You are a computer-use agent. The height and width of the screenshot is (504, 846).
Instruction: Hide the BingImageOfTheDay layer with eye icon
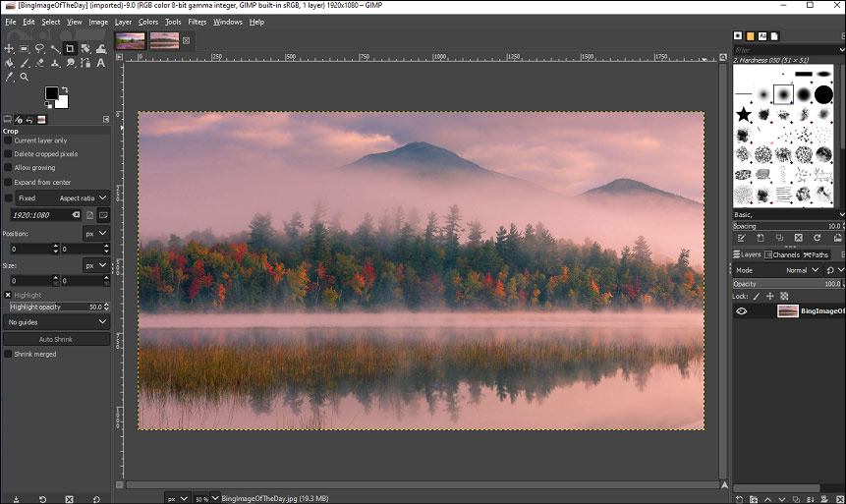click(742, 310)
